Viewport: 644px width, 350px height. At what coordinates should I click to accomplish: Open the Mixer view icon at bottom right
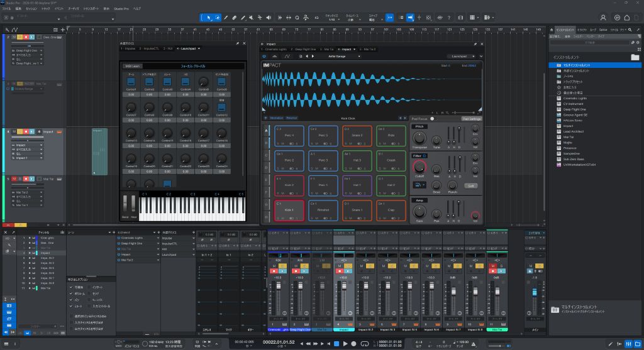(x=628, y=343)
